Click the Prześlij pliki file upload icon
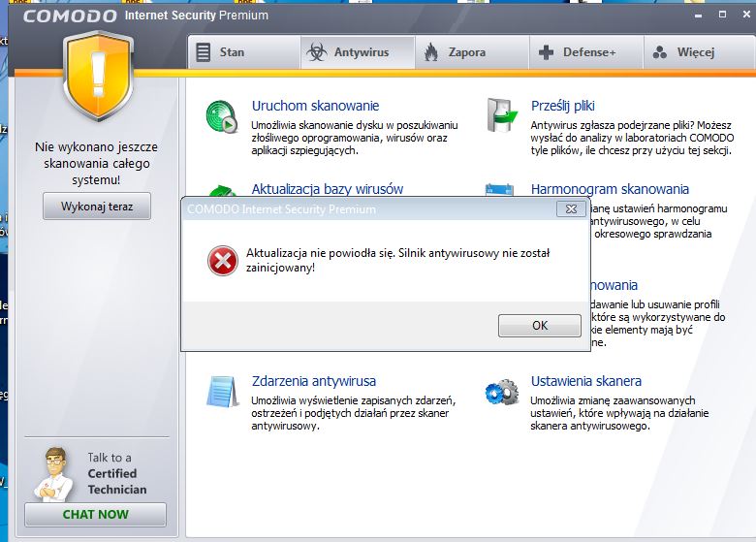The width and height of the screenshot is (756, 542). (502, 118)
